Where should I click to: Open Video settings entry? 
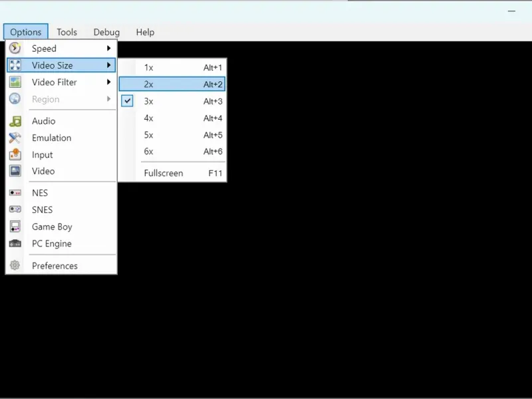coord(61,171)
